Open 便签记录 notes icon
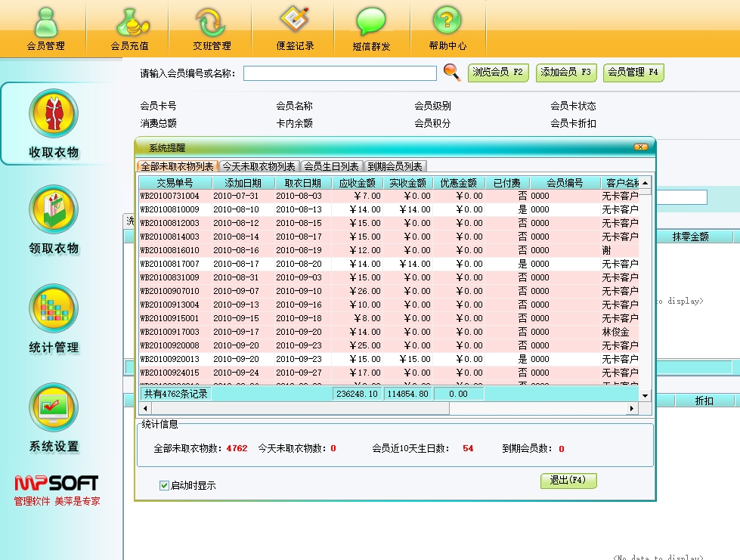 tap(295, 27)
